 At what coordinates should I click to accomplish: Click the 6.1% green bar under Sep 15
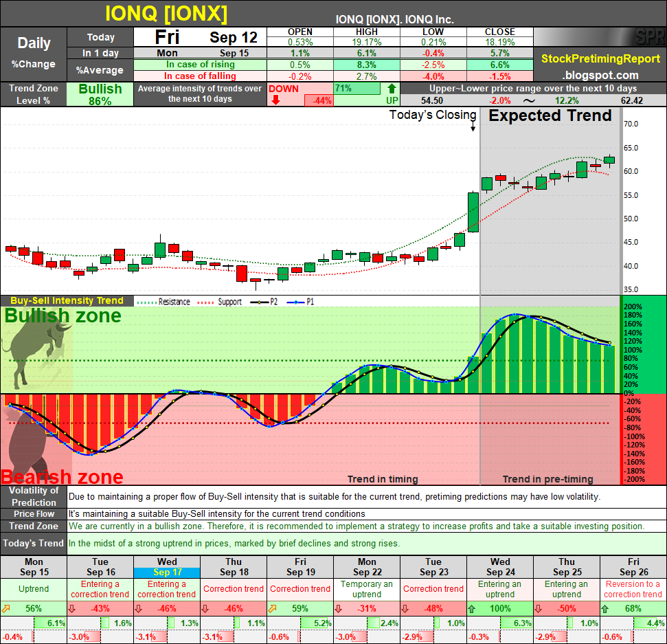[49, 623]
